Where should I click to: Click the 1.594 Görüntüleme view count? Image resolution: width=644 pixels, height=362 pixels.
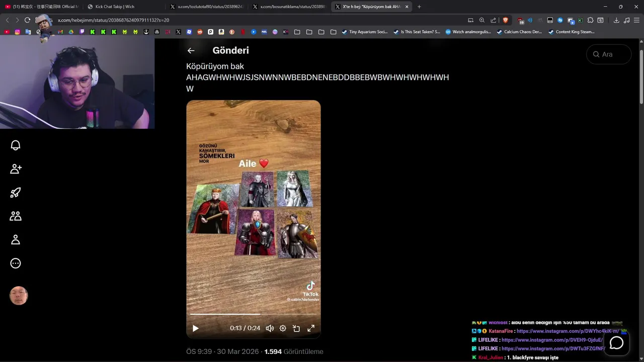coord(294,351)
